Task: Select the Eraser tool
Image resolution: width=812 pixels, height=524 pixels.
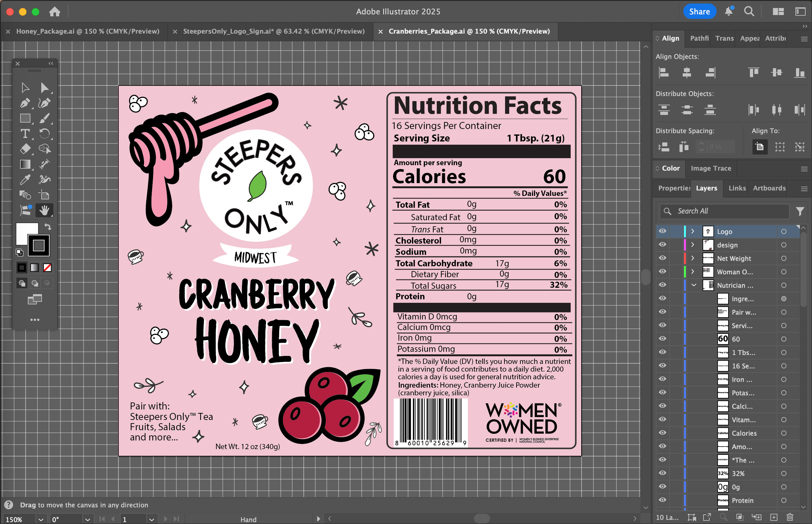Action: coord(25,149)
